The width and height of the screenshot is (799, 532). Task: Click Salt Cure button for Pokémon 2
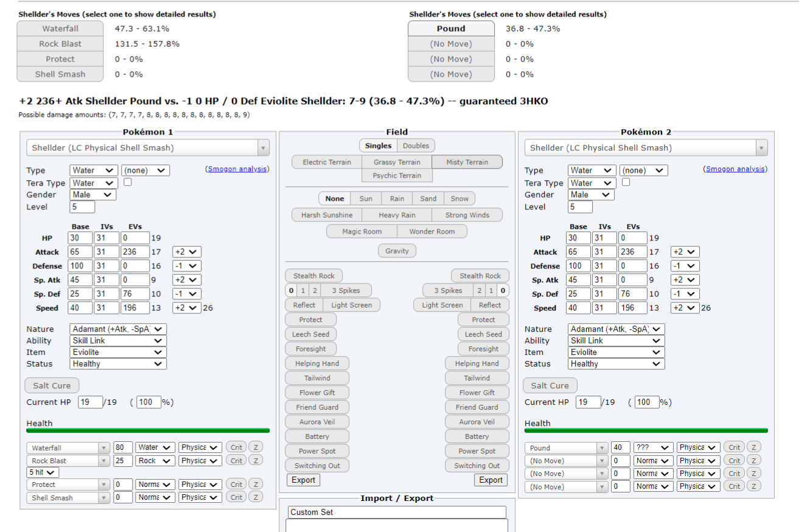(x=550, y=385)
